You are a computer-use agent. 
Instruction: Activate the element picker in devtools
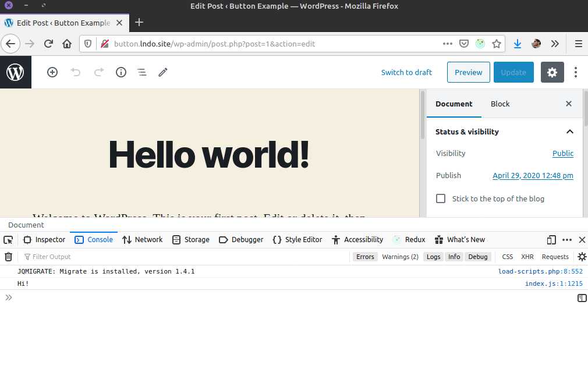pos(8,240)
